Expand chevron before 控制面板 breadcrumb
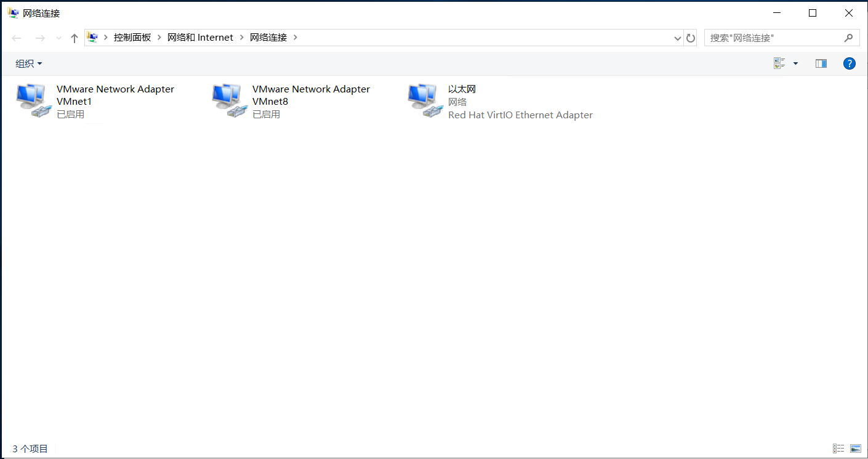This screenshot has width=868, height=459. pos(106,38)
